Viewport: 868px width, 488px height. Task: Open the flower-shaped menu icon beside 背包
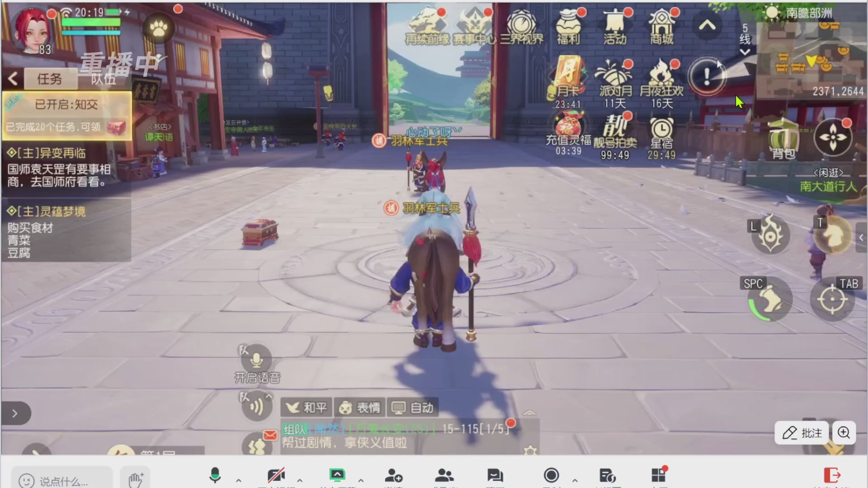point(833,137)
